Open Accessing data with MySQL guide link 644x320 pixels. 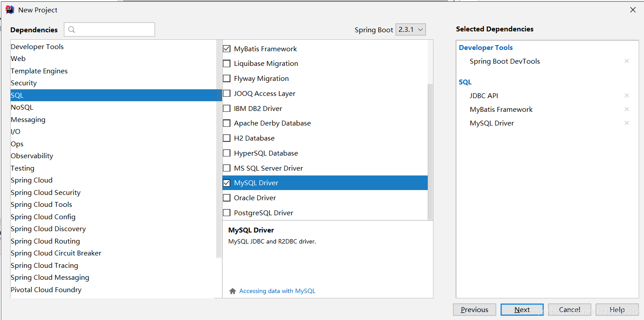coord(277,291)
